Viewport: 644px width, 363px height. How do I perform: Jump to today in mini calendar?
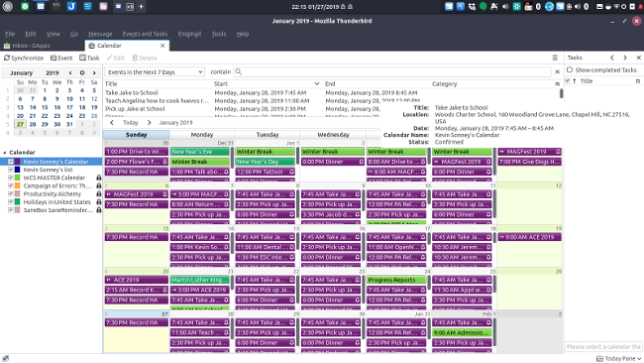point(82,72)
